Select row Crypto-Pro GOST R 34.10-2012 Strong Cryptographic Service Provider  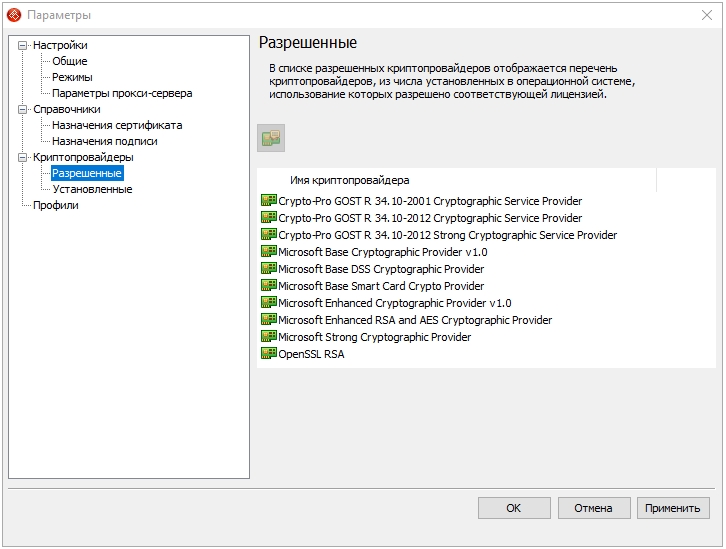(439, 235)
